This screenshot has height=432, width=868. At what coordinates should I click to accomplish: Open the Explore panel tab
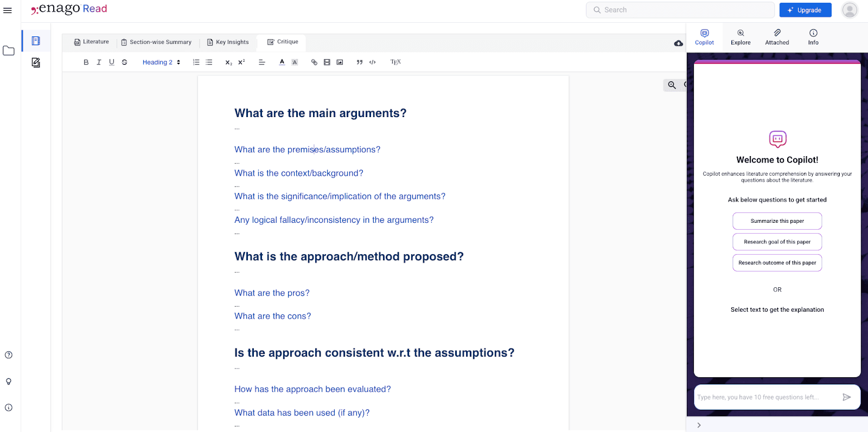[741, 37]
